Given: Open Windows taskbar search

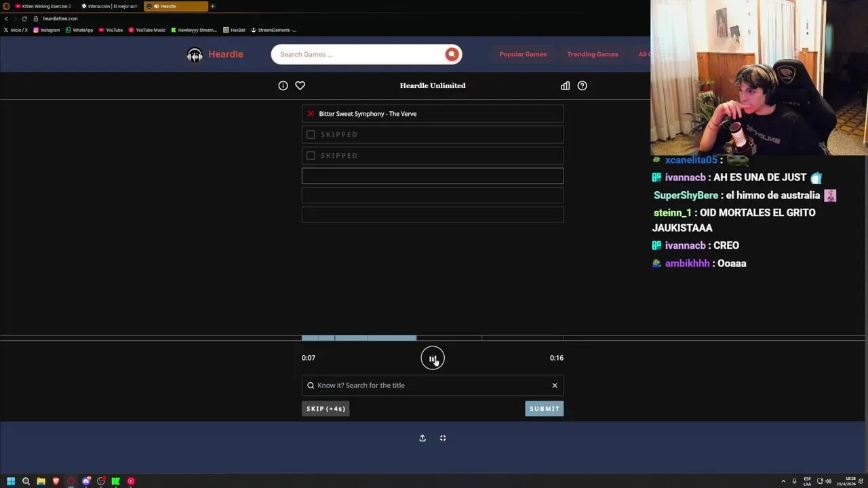Looking at the screenshot, I should coord(26,481).
